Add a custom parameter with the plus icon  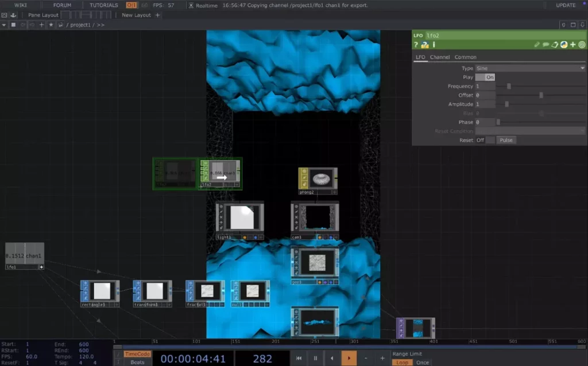click(572, 45)
